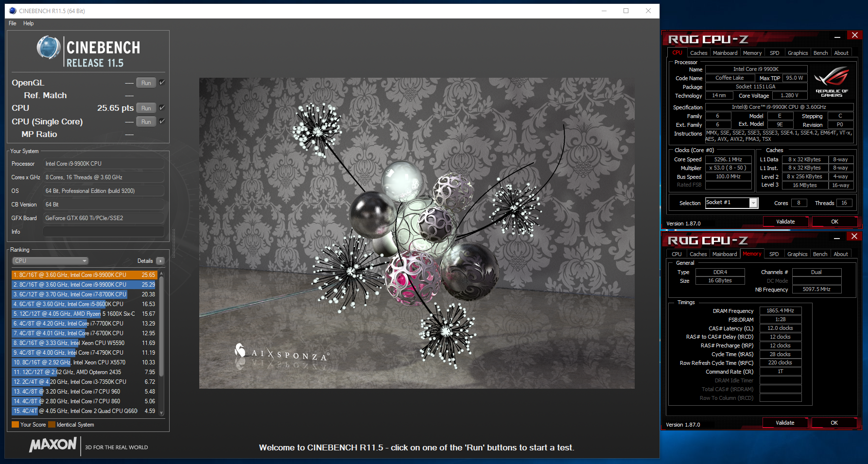Toggle the OpenGL test checkbox
Image resolution: width=868 pixels, height=464 pixels.
(x=162, y=83)
